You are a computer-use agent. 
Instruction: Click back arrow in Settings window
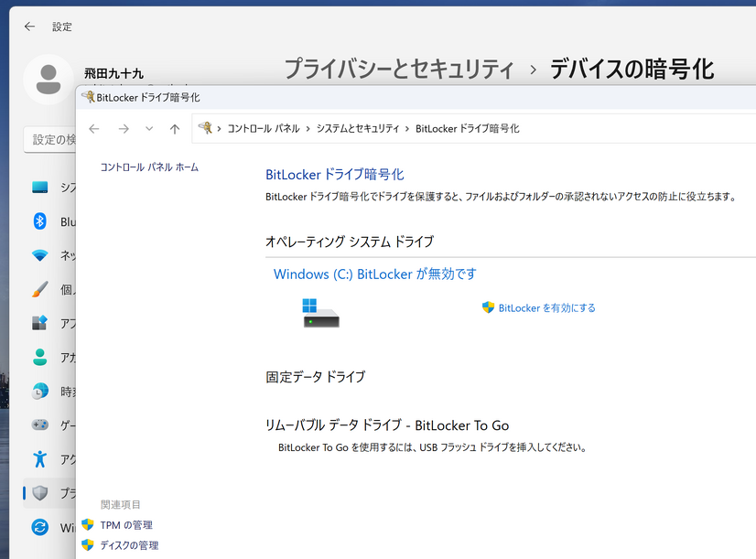[x=30, y=27]
